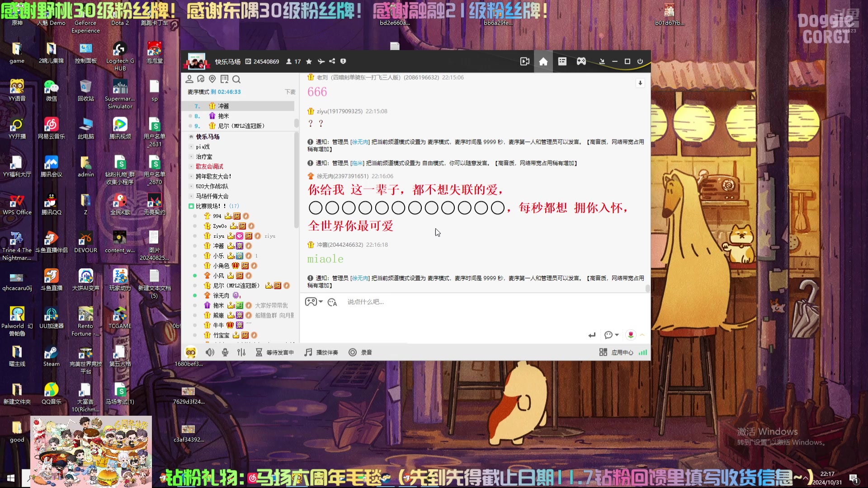Search channel members with magnifier icon

(236, 79)
